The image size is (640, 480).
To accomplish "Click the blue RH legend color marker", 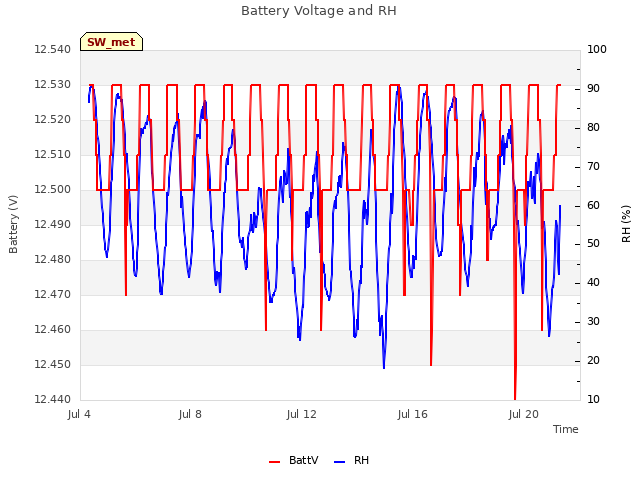I will coord(339,462).
